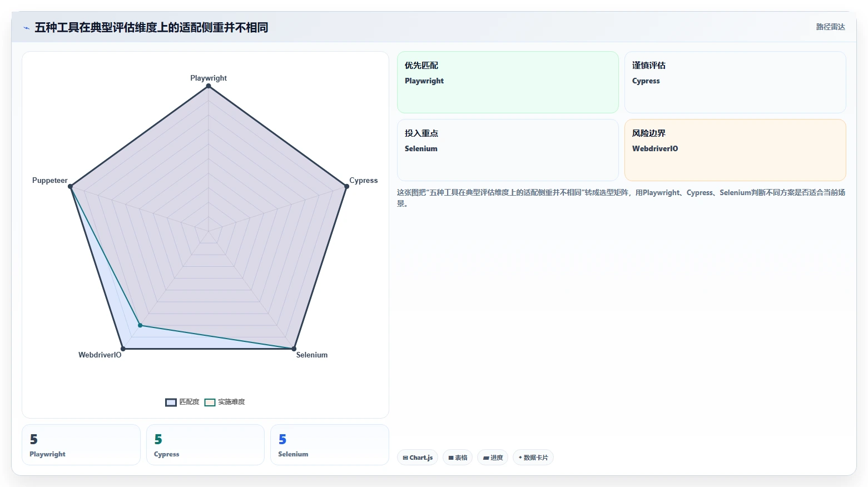Click the Playwright radar vertex point

pos(209,86)
